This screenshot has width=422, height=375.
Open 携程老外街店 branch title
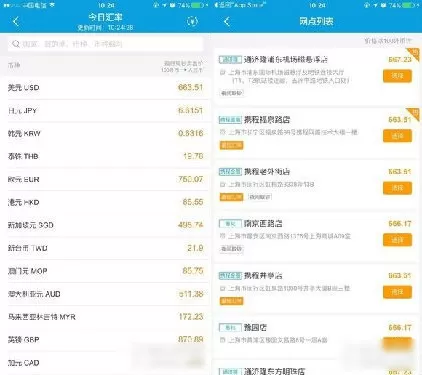click(x=267, y=172)
